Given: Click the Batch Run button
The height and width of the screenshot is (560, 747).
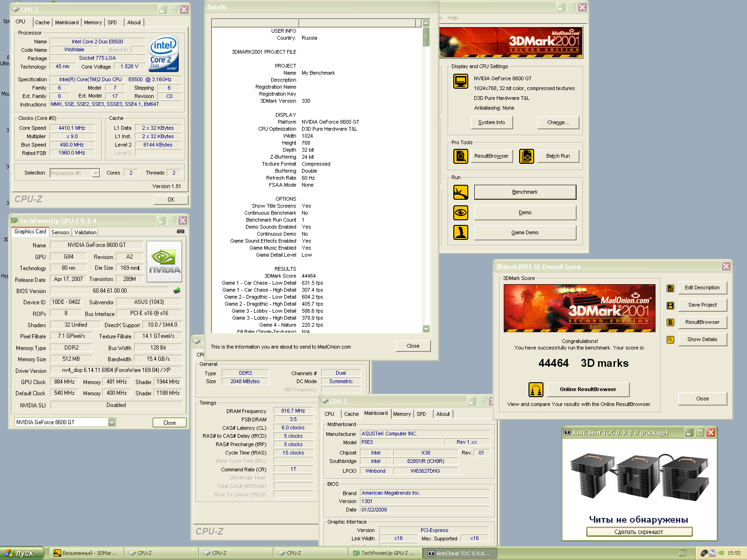Looking at the screenshot, I should click(558, 156).
